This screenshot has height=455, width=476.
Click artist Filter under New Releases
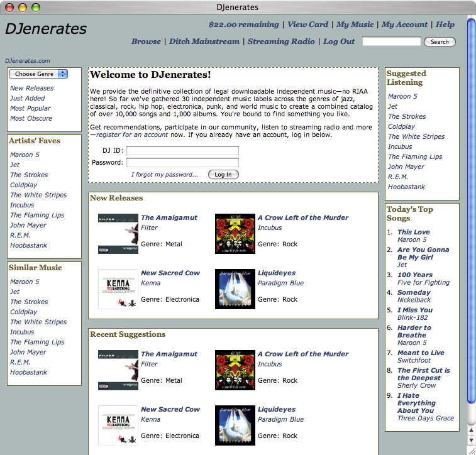pos(149,227)
